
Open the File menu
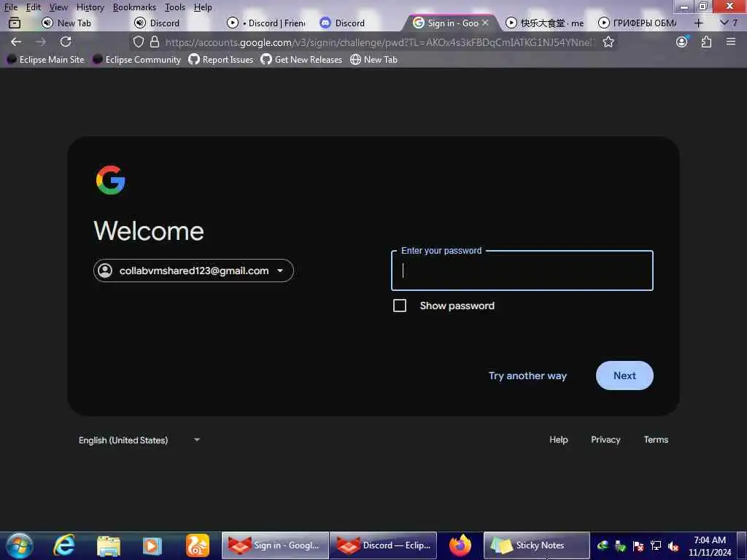coord(10,7)
